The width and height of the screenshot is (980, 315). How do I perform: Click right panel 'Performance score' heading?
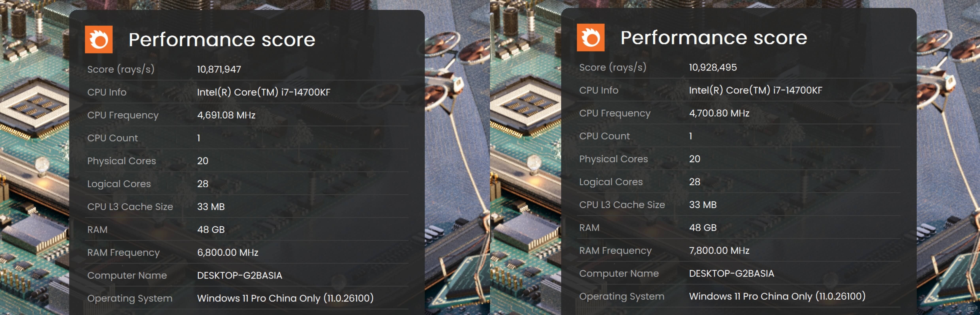pos(714,38)
